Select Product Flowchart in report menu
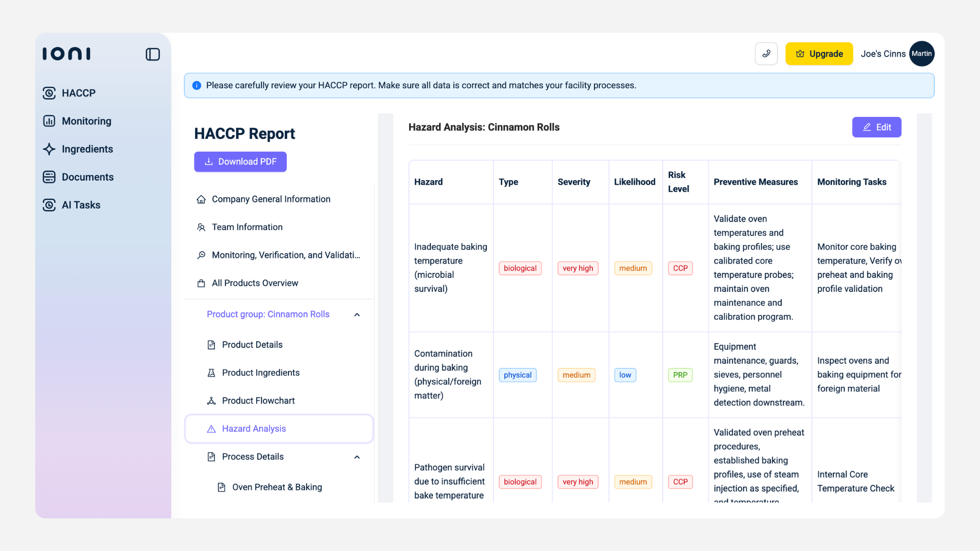 tap(258, 400)
